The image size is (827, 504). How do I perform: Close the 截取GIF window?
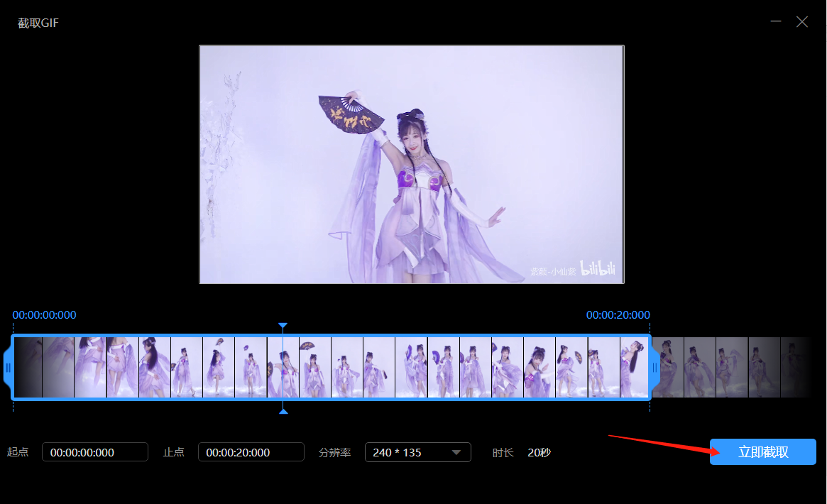[801, 21]
